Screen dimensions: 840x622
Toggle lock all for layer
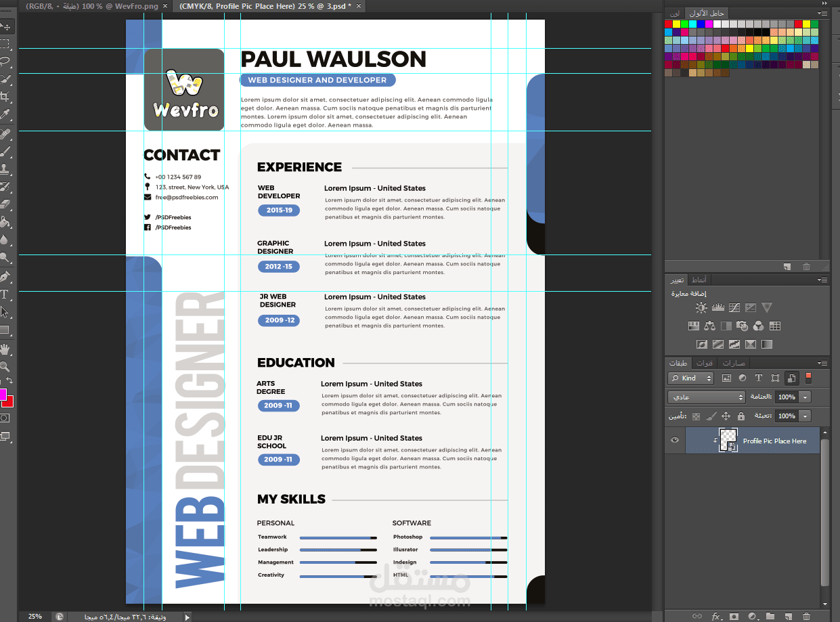[740, 416]
